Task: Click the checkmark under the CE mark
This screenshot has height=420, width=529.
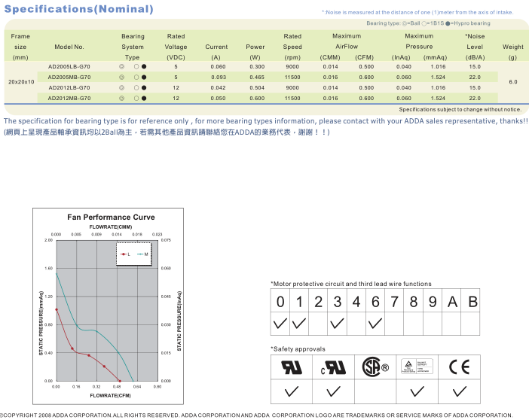Action: [x=460, y=391]
